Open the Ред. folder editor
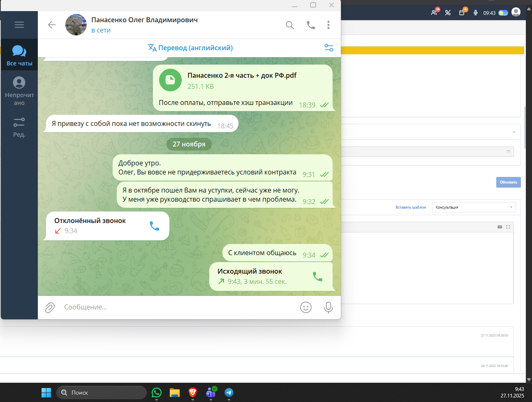 point(19,127)
